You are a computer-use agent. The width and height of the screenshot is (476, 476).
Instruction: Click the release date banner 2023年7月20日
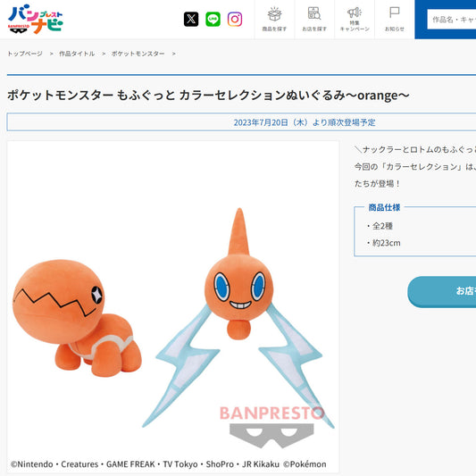tap(305, 122)
